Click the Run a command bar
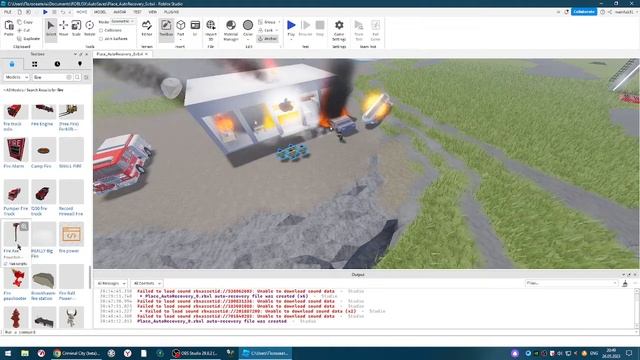The width and height of the screenshot is (640, 360). (318, 332)
